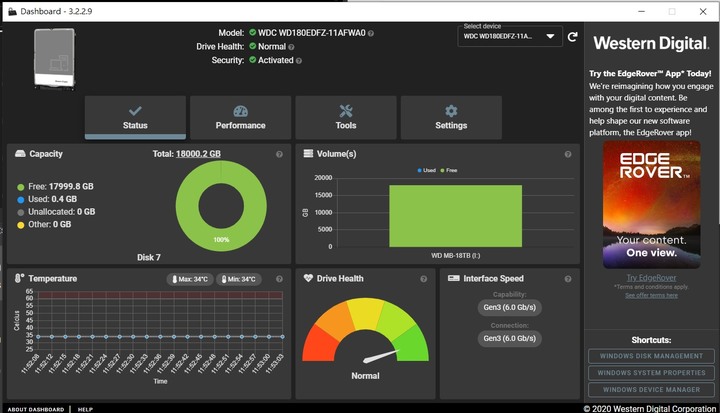Open Windows Device Manager shortcut
Image resolution: width=720 pixels, height=413 pixels.
point(651,390)
